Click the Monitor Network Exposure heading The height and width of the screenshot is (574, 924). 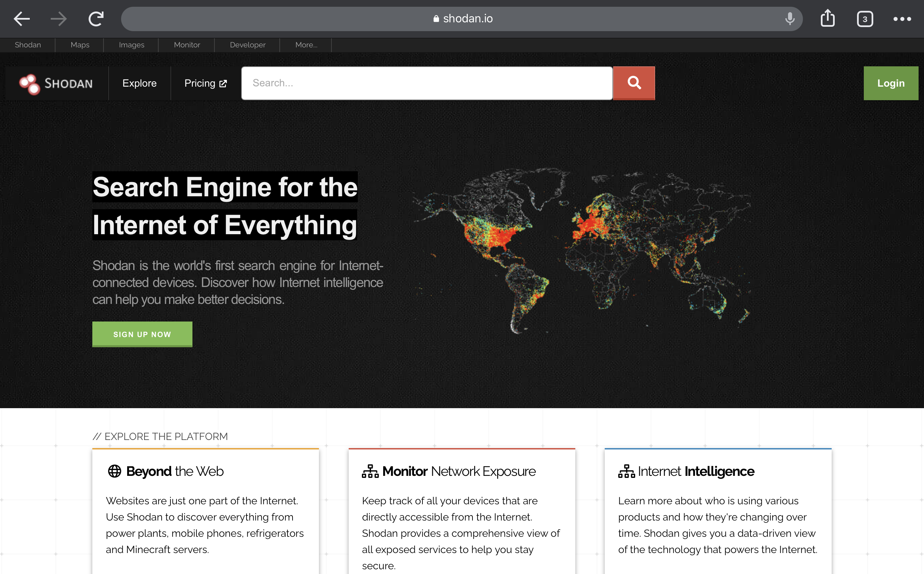click(x=459, y=471)
